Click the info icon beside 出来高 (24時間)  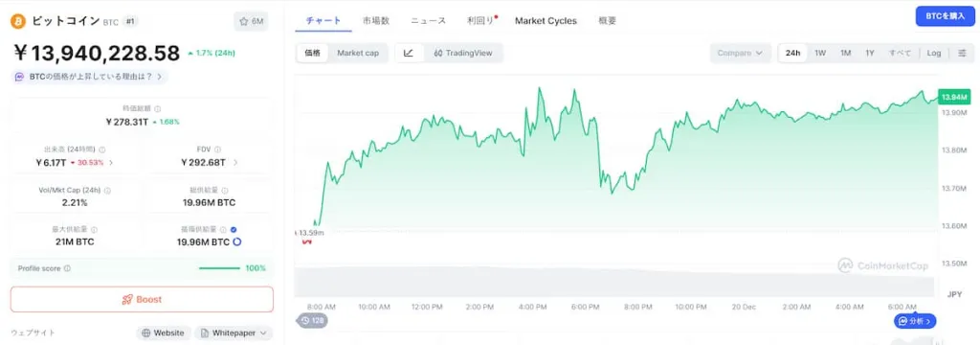(101, 149)
